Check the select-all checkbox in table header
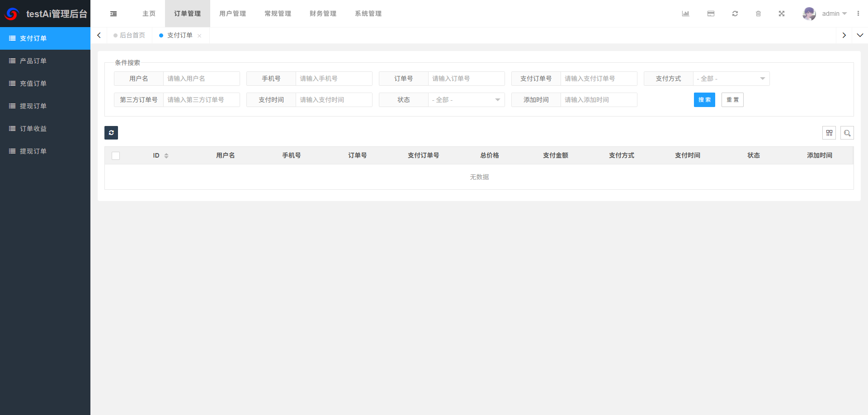The width and height of the screenshot is (868, 415). click(116, 155)
